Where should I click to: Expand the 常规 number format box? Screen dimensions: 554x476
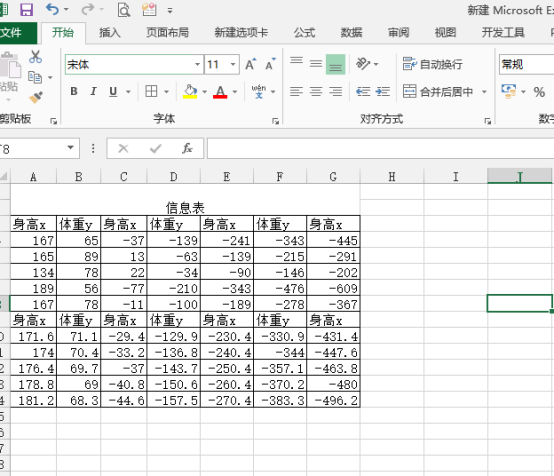[x=526, y=64]
